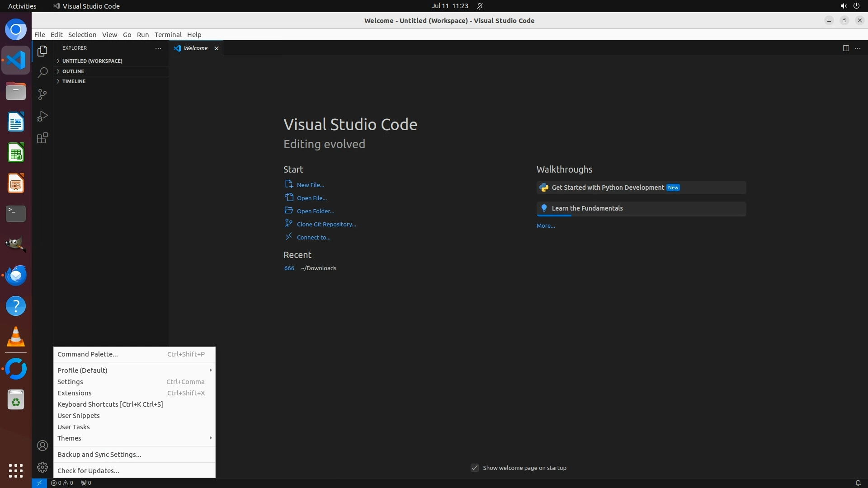Image resolution: width=868 pixels, height=488 pixels.
Task: Click the Accounts icon in activity bar
Action: [x=42, y=446]
